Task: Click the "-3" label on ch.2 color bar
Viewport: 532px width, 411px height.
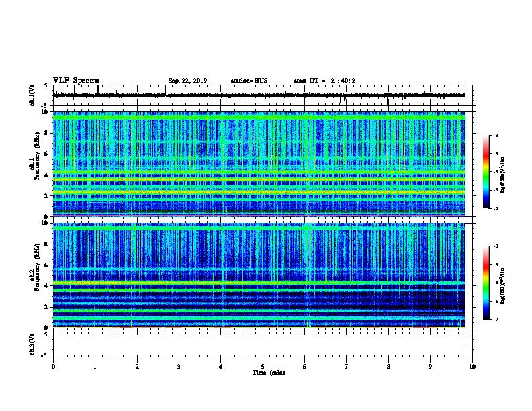Action: click(495, 246)
